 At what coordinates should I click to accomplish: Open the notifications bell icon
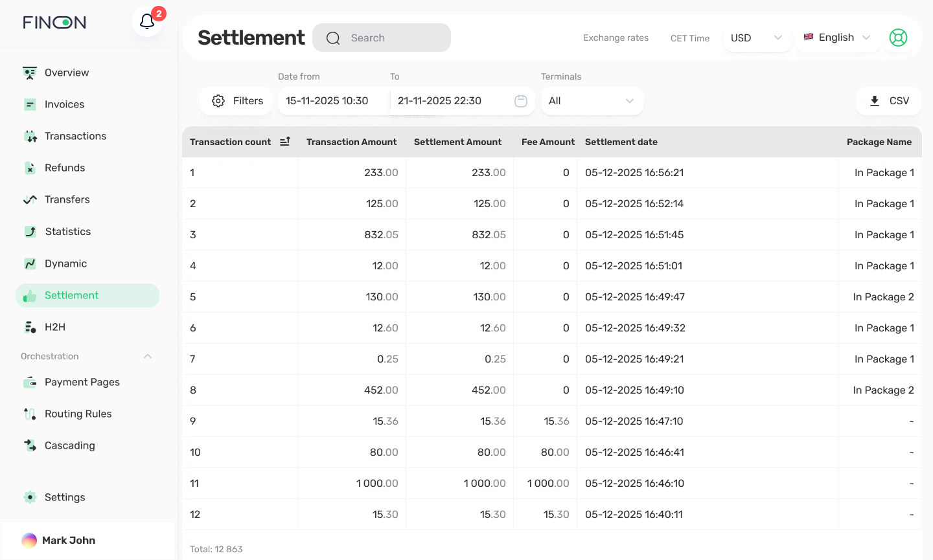click(147, 22)
